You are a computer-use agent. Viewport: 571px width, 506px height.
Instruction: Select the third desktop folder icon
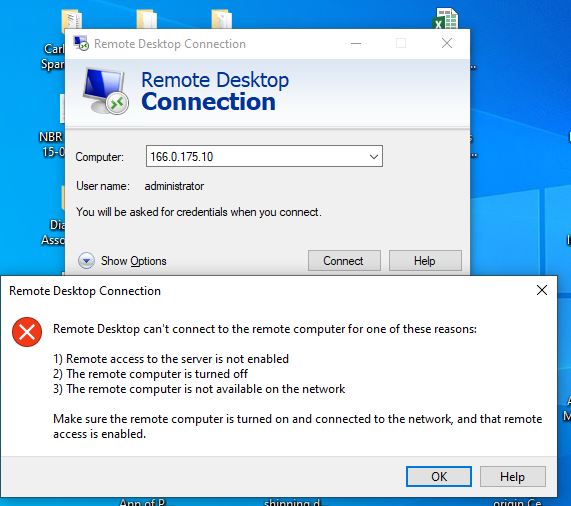coord(221,19)
